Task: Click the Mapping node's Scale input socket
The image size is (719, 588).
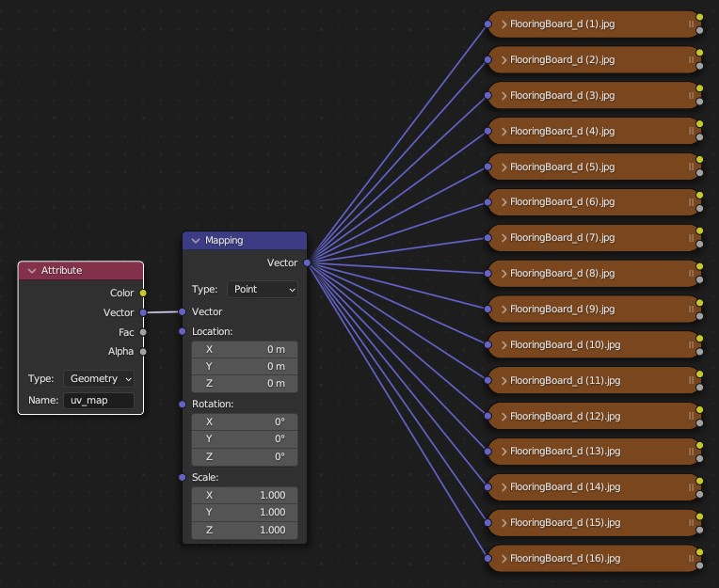Action: point(183,477)
